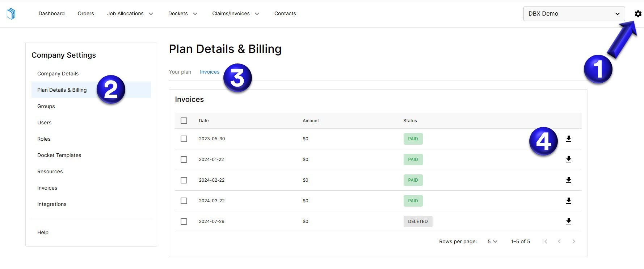Download the 2024-02-22 invoice

(568, 180)
